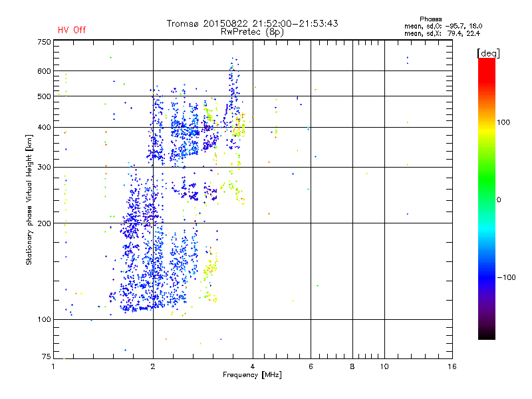The height and width of the screenshot is (399, 532).
Task: Click the 'RwPretec (8p)' subtitle
Action: pos(252,32)
